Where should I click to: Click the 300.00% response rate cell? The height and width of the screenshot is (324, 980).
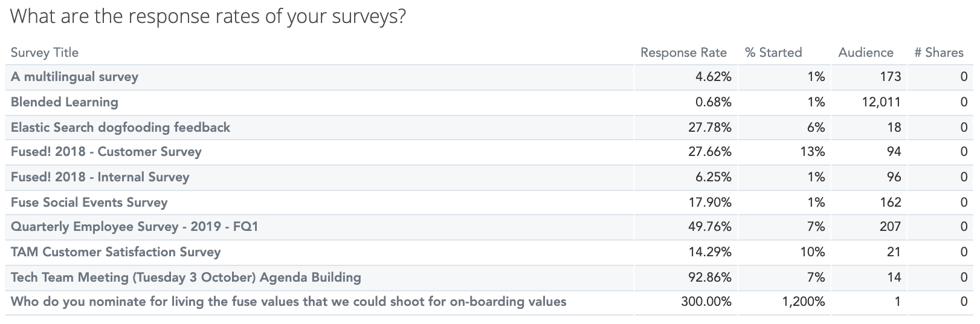pos(706,302)
